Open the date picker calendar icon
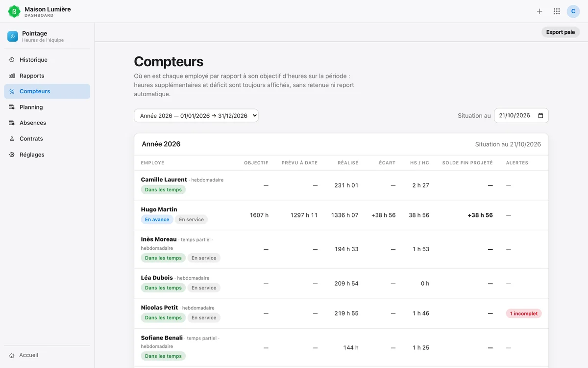 [x=540, y=116]
